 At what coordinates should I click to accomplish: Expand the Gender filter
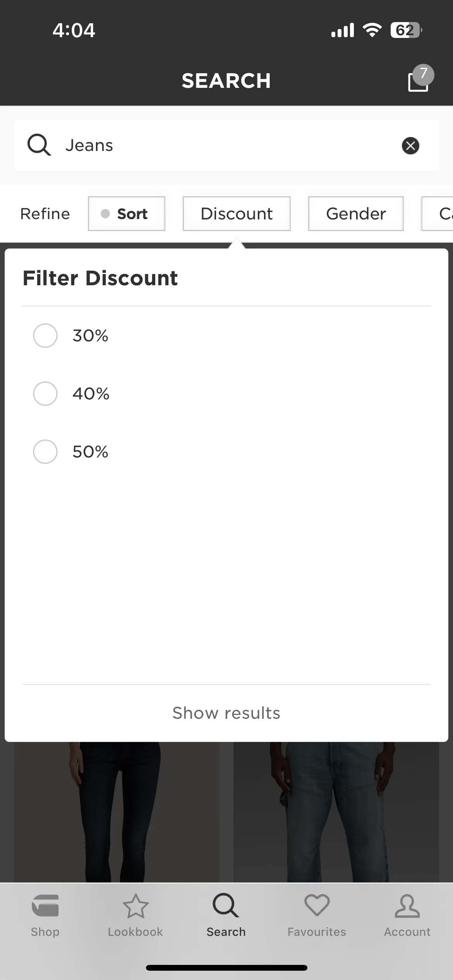pyautogui.click(x=356, y=214)
